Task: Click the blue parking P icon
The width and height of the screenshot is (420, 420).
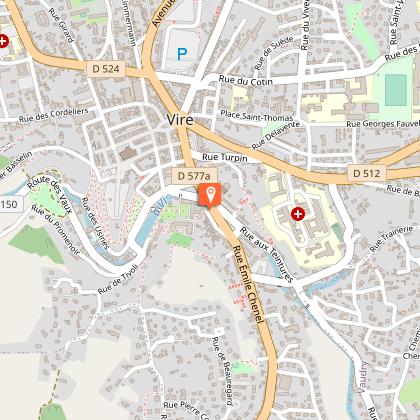Action: click(182, 54)
